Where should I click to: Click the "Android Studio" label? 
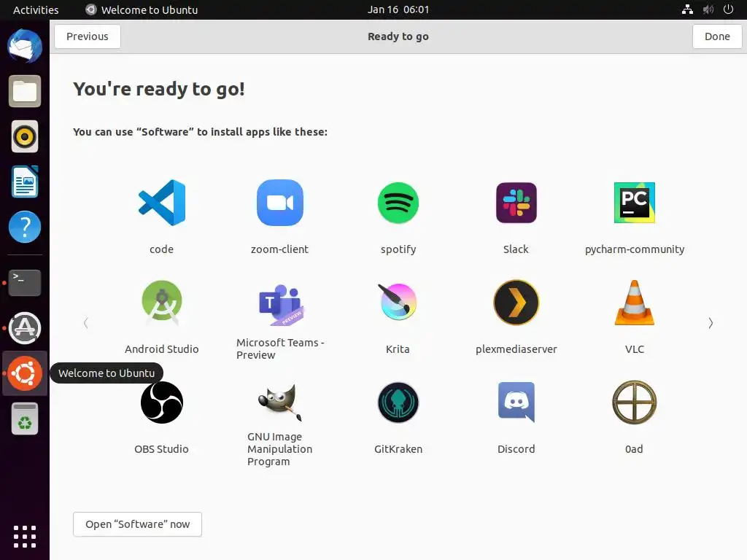tap(161, 349)
